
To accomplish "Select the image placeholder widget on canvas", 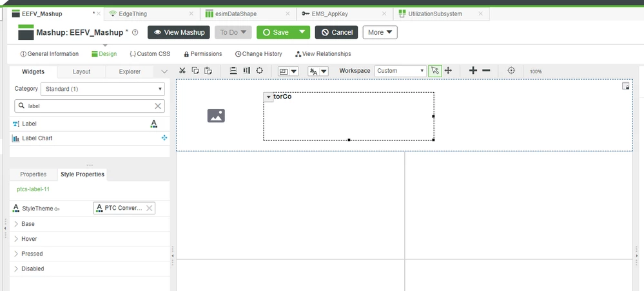I will click(x=216, y=116).
